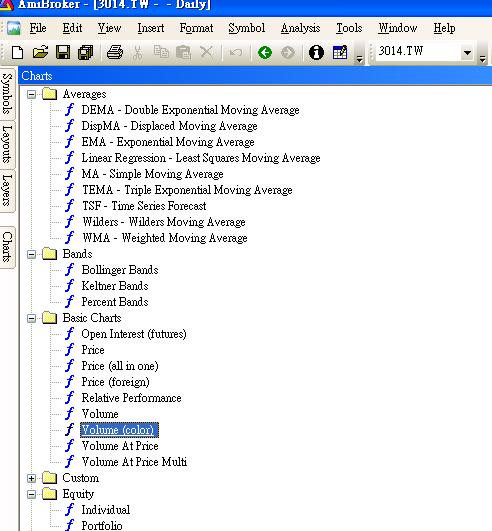The width and height of the screenshot is (492, 531).
Task: Collapse the Bands folder
Action: [31, 254]
